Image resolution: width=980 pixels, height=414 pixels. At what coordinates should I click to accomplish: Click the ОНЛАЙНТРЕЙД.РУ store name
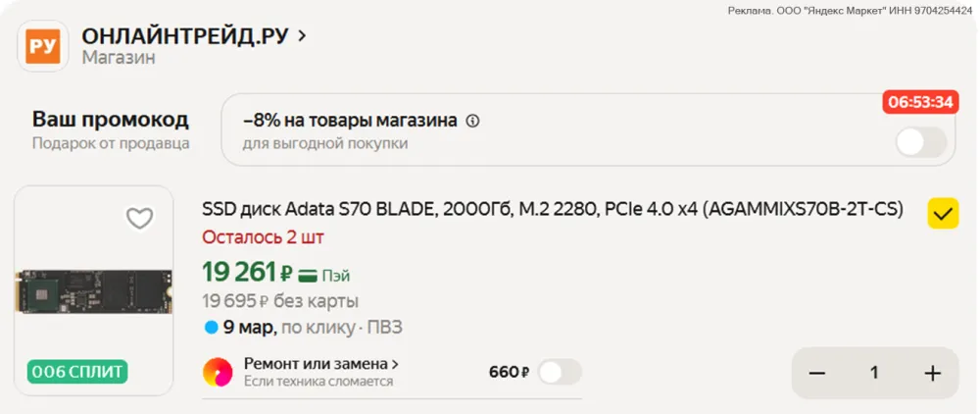click(184, 36)
